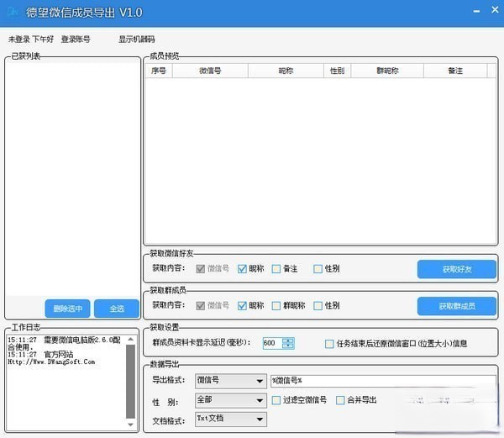Decrease the delay with spinner down arrow
The width and height of the screenshot is (504, 438).
(288, 346)
